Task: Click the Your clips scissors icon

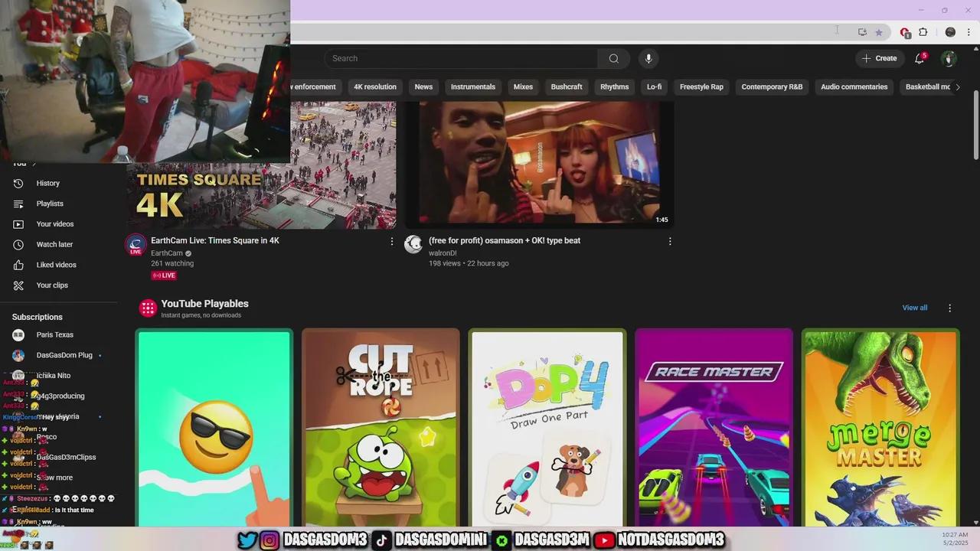Action: click(19, 285)
